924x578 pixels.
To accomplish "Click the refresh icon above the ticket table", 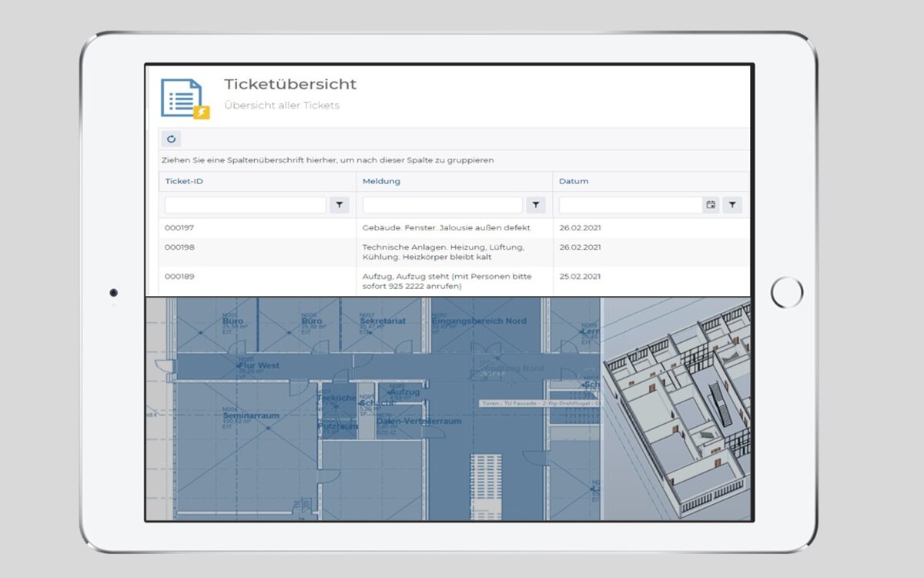I will pyautogui.click(x=171, y=139).
